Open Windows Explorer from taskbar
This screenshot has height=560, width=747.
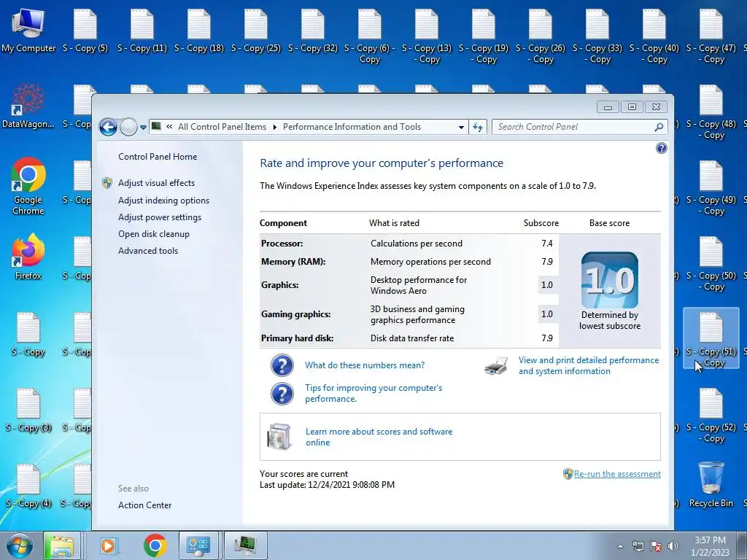[x=61, y=545]
